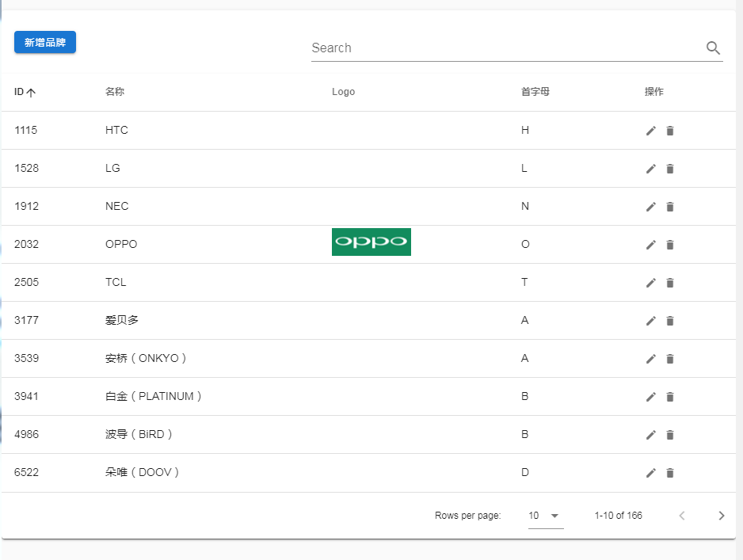The image size is (743, 560).
Task: Click the 新增品牌 button
Action: pyautogui.click(x=45, y=43)
